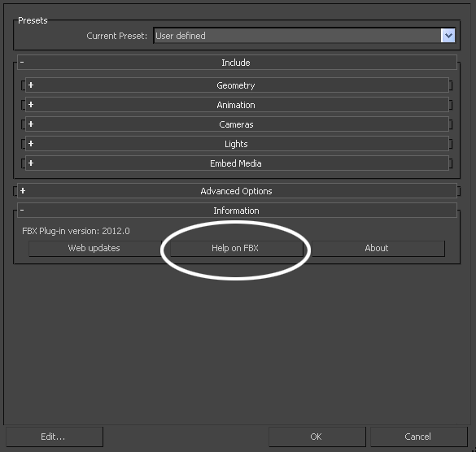Screen dimensions: 476x452
Task: Open Web updates
Action: click(x=94, y=249)
